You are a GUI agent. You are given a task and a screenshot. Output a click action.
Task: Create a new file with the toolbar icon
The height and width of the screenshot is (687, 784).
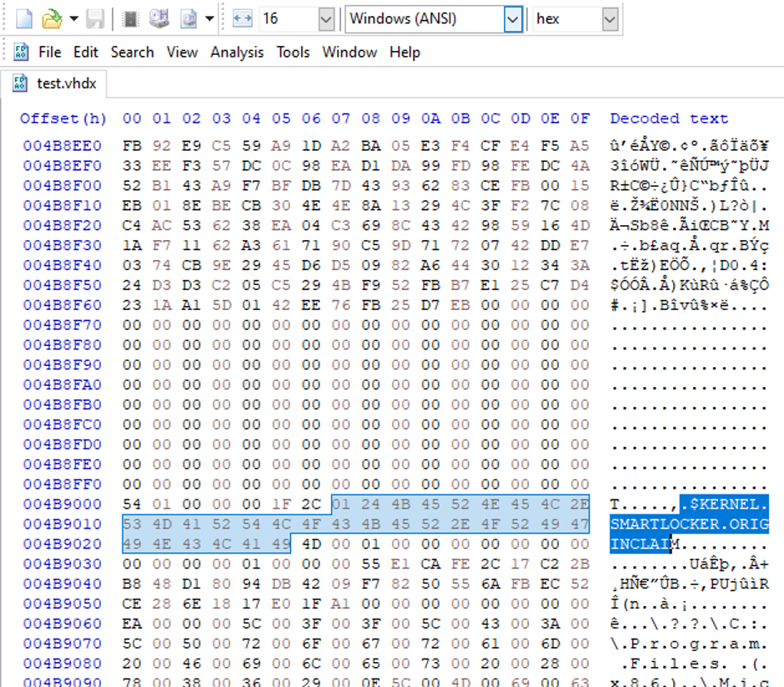point(24,19)
